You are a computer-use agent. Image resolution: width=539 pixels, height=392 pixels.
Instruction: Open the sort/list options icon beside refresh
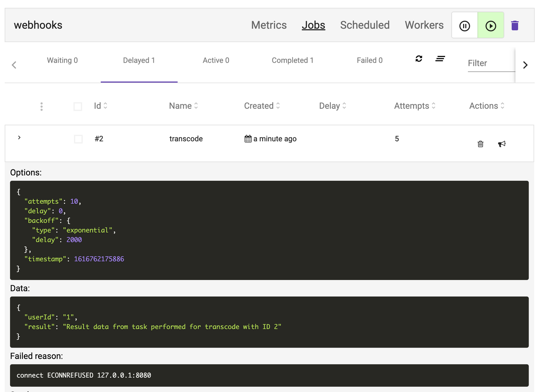(x=440, y=59)
